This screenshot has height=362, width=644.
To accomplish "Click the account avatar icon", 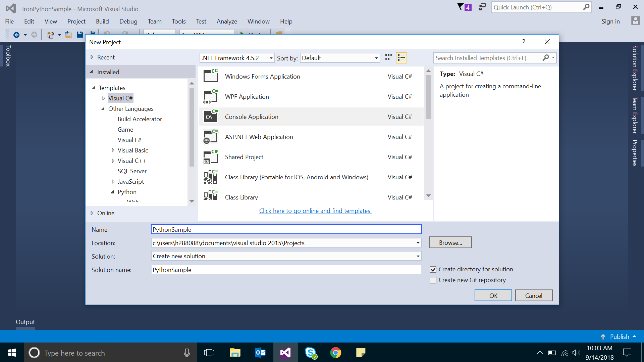I will click(635, 21).
